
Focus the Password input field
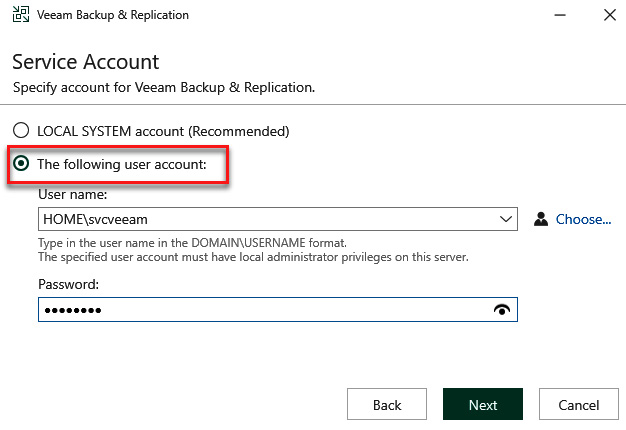point(265,309)
